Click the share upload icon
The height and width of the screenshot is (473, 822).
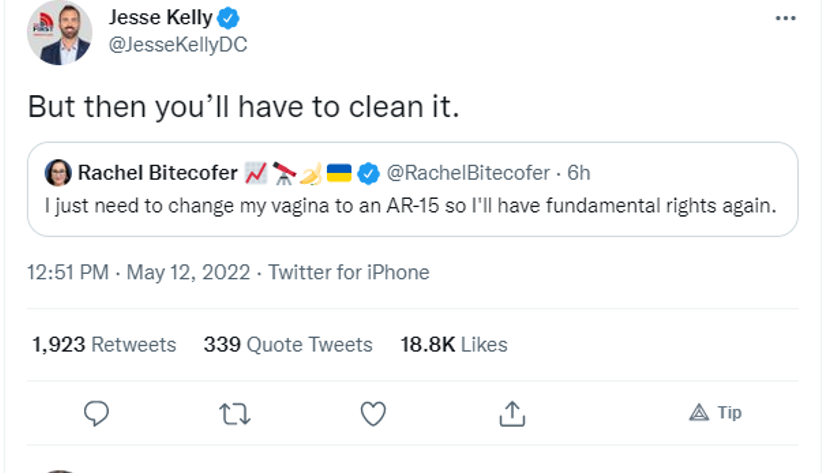click(512, 413)
